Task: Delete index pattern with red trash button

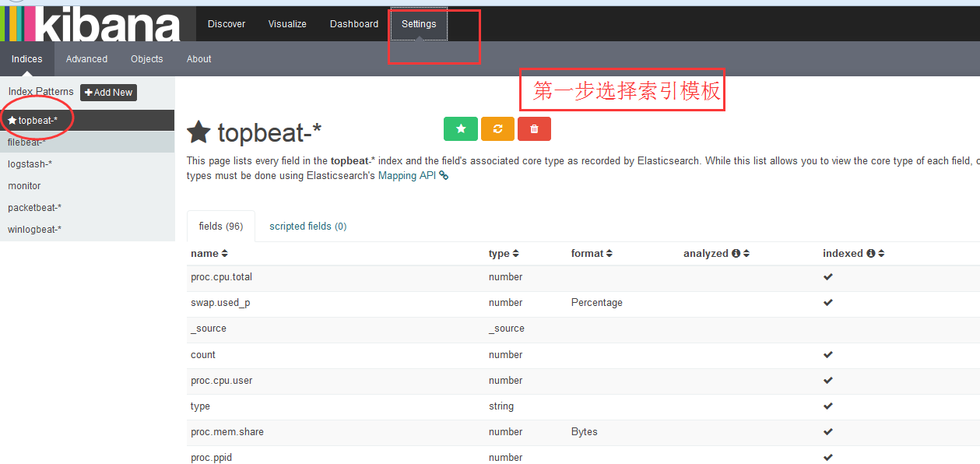Action: 534,129
